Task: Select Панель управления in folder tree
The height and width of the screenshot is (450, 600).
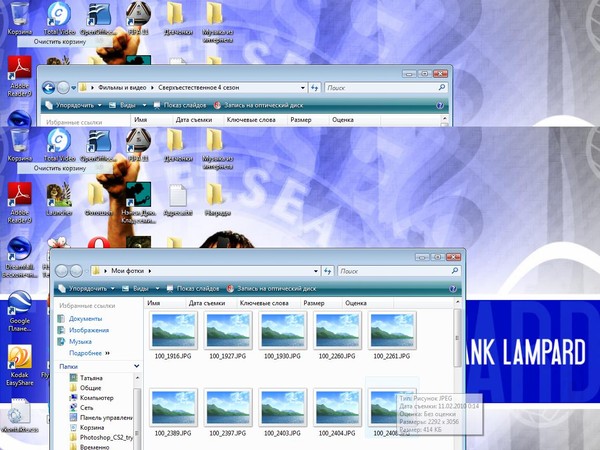Action: point(106,417)
